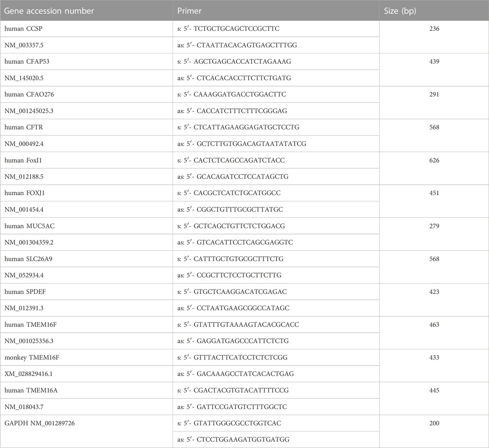Click sense primer GTATTTGTAAAAGTACACGCACC
Image resolution: width=489 pixels, height=448 pixels.
(x=246, y=325)
